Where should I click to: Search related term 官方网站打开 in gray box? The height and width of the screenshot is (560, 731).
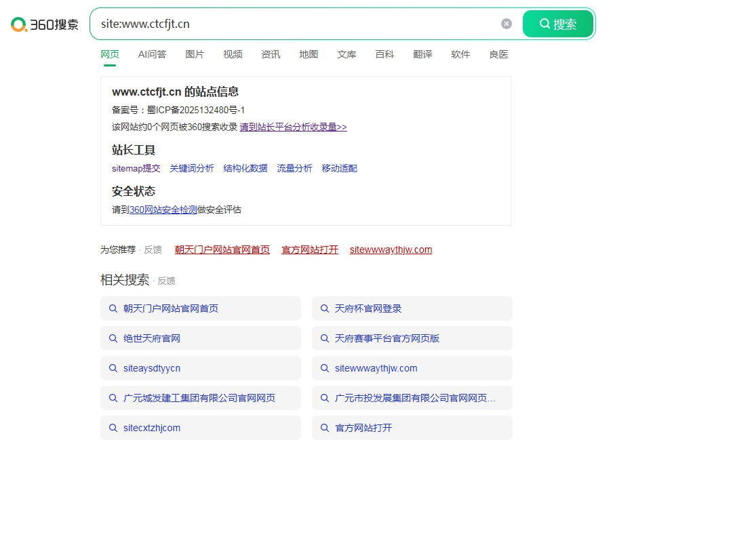pos(412,428)
